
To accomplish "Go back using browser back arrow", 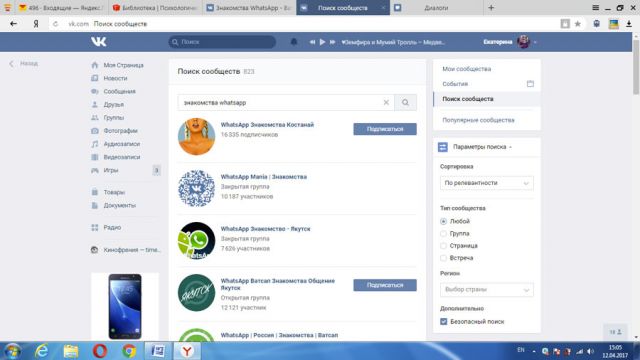I will (x=13, y=24).
